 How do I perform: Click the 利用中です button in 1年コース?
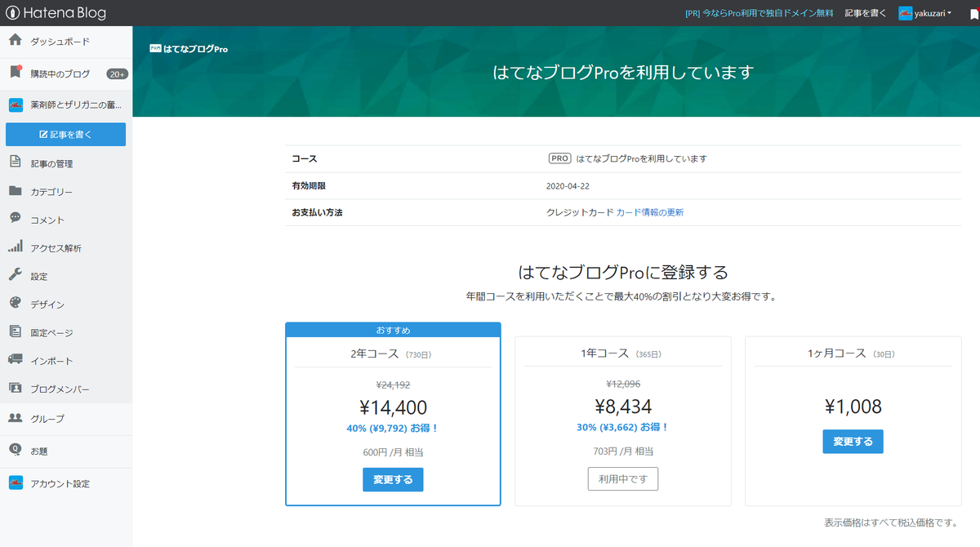coord(623,479)
